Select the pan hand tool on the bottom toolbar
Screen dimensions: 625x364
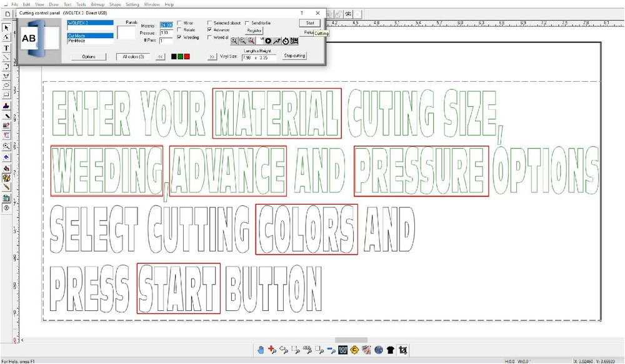point(260,350)
